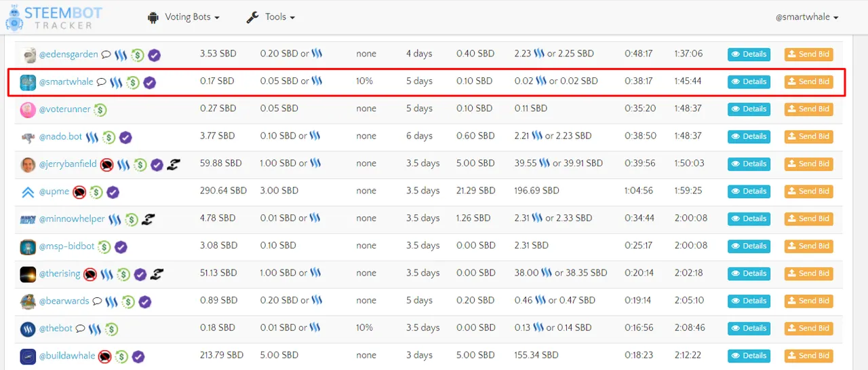
Task: Click the green refund dollar icon beside @thebot
Action: pyautogui.click(x=111, y=329)
